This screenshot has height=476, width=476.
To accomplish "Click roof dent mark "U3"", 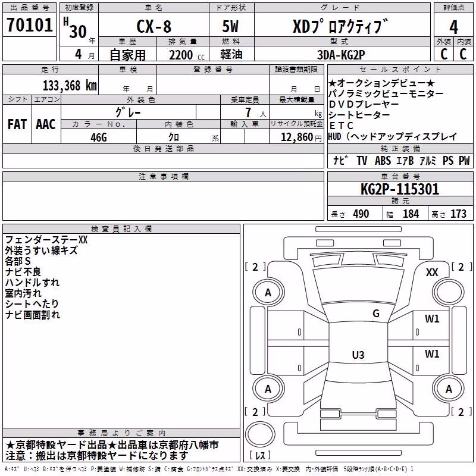I will pyautogui.click(x=358, y=355).
